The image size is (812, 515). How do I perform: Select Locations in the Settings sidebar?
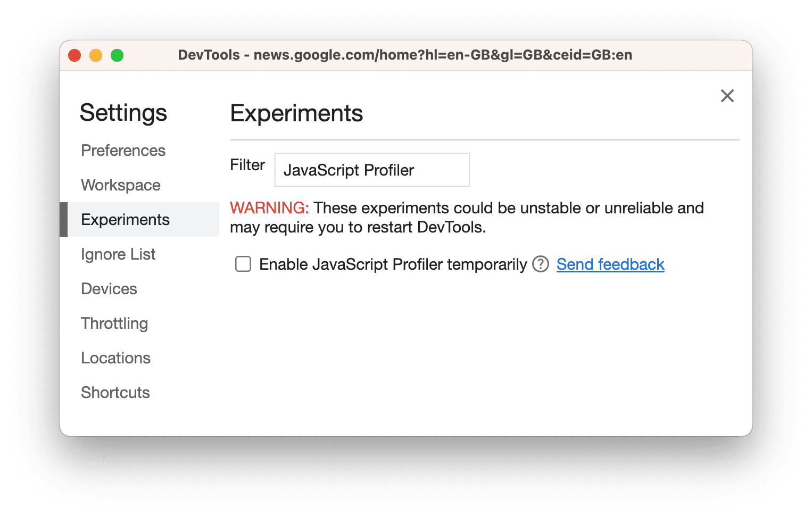click(x=115, y=358)
